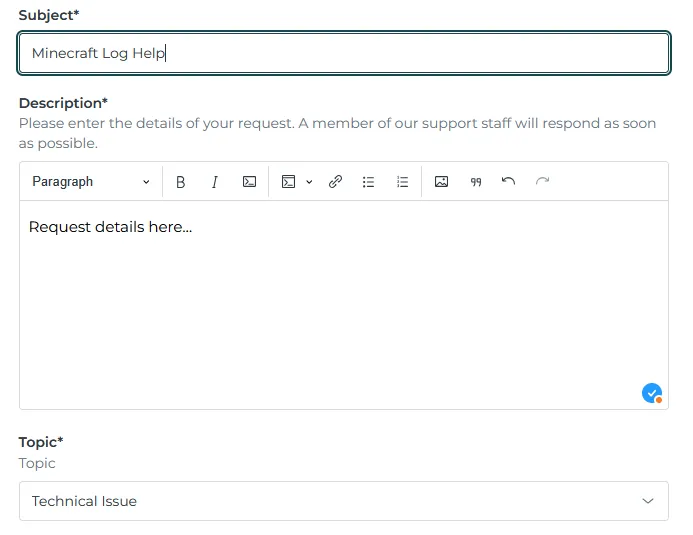693x535 pixels.
Task: Apply inline code formatting
Action: tap(249, 182)
